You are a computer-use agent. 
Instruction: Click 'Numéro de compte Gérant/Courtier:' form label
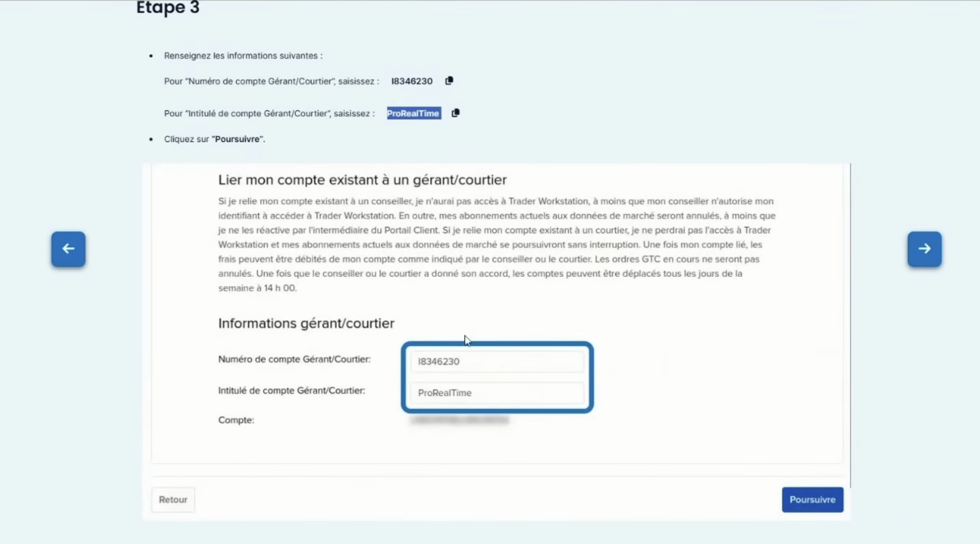[x=294, y=359]
